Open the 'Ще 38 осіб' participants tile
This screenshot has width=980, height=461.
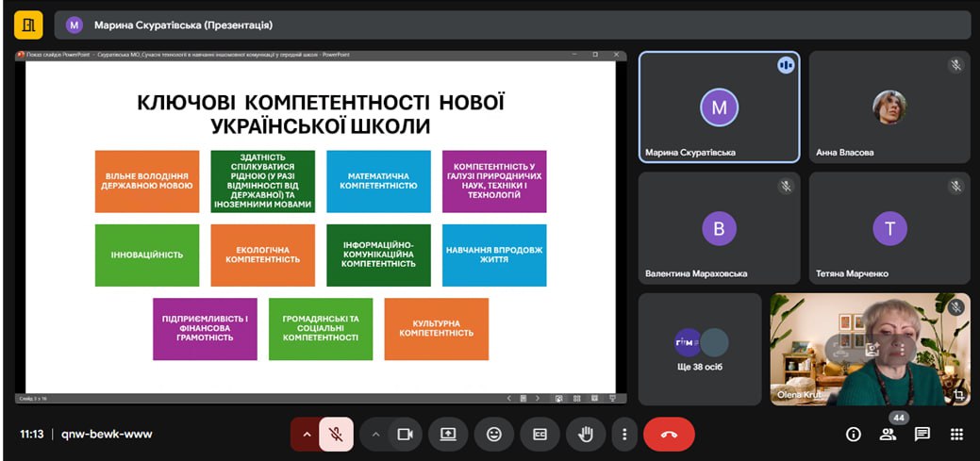[x=699, y=349]
